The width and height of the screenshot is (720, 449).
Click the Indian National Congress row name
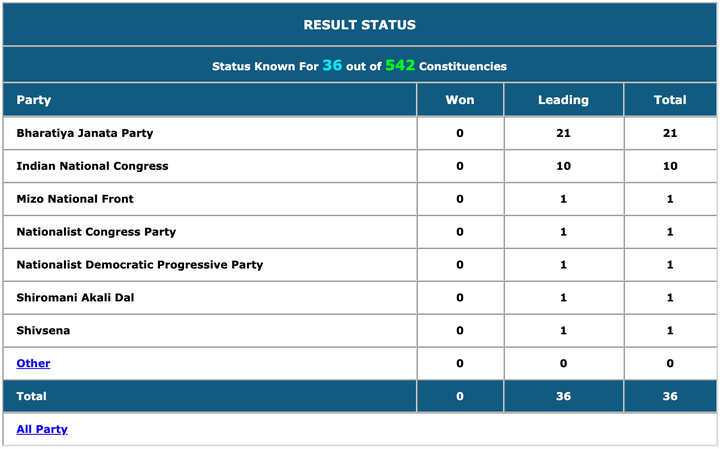[x=92, y=166]
